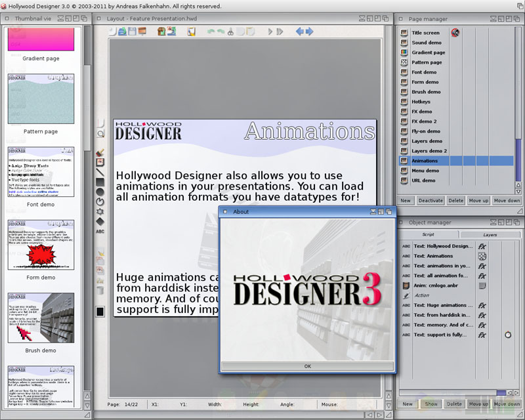525x420 pixels.
Task: Select the Diamond polygon tool
Action: coord(100,221)
